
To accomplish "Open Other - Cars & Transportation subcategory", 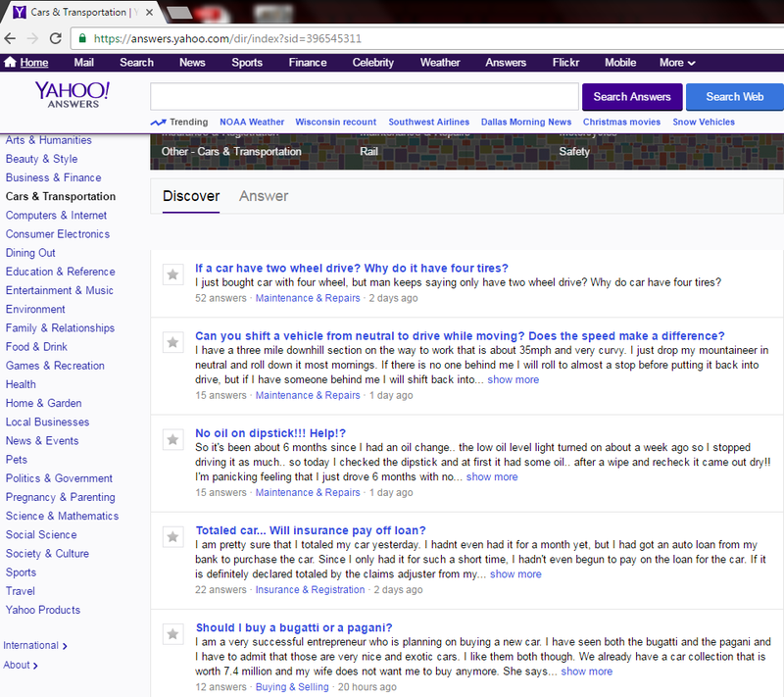I will click(x=231, y=152).
